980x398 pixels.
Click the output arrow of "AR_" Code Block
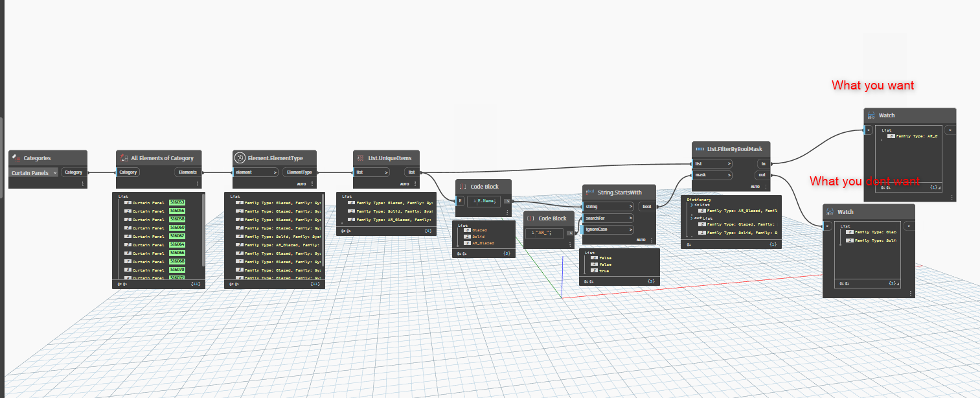pyautogui.click(x=569, y=233)
